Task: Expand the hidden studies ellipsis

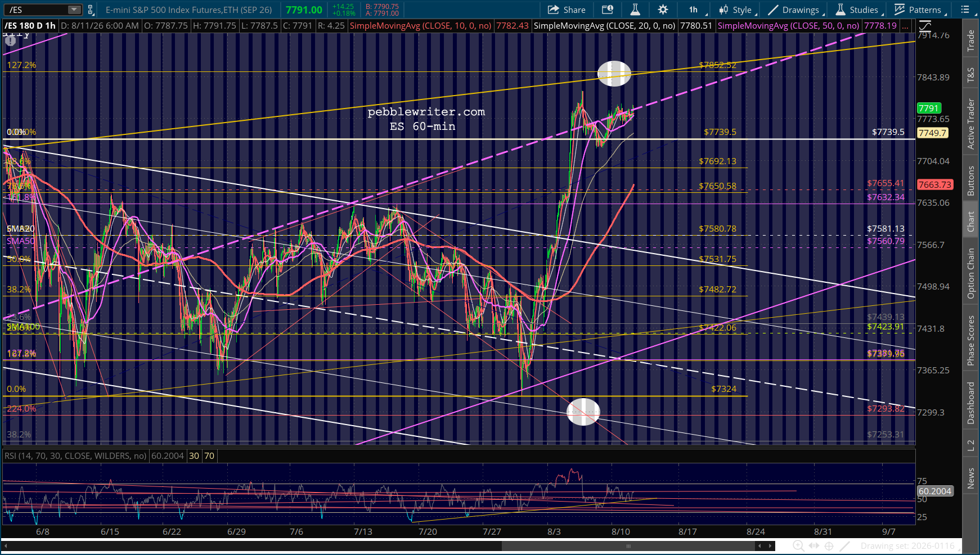Action: [x=905, y=26]
